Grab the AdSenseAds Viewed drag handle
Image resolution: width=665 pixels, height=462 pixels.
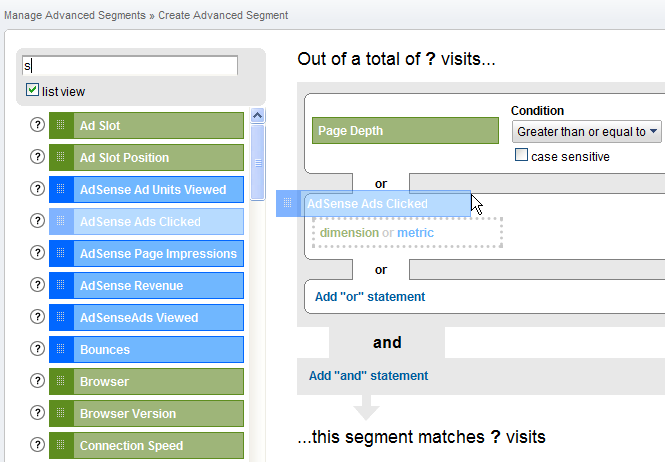click(61, 317)
